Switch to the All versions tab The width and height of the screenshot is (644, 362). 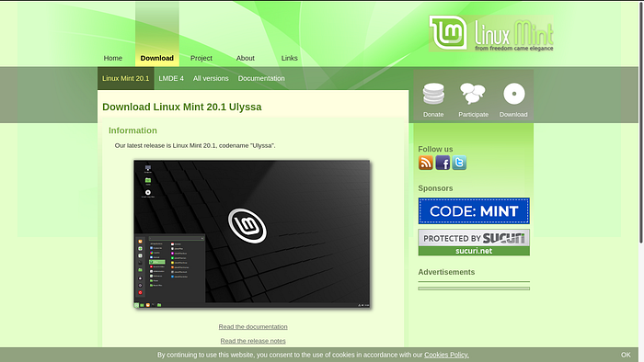[x=211, y=78]
